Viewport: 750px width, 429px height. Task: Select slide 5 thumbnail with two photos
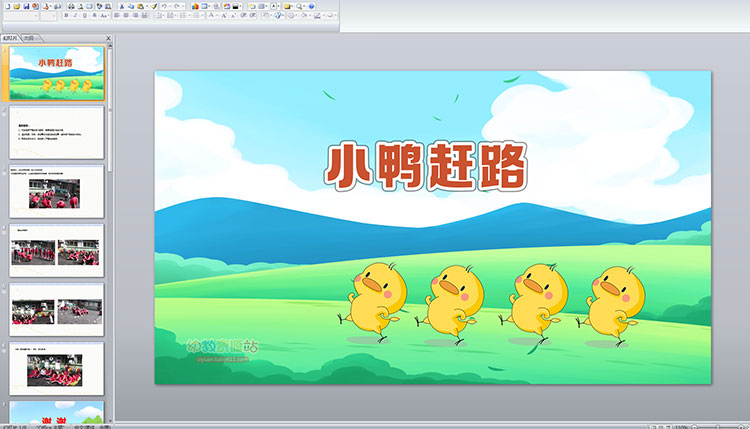(56, 309)
